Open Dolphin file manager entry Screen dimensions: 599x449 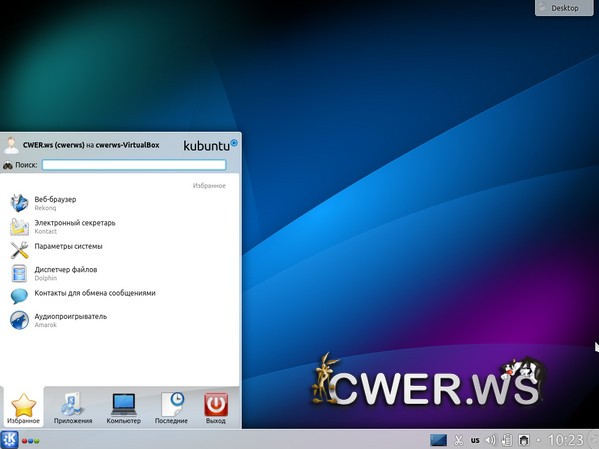(120, 273)
